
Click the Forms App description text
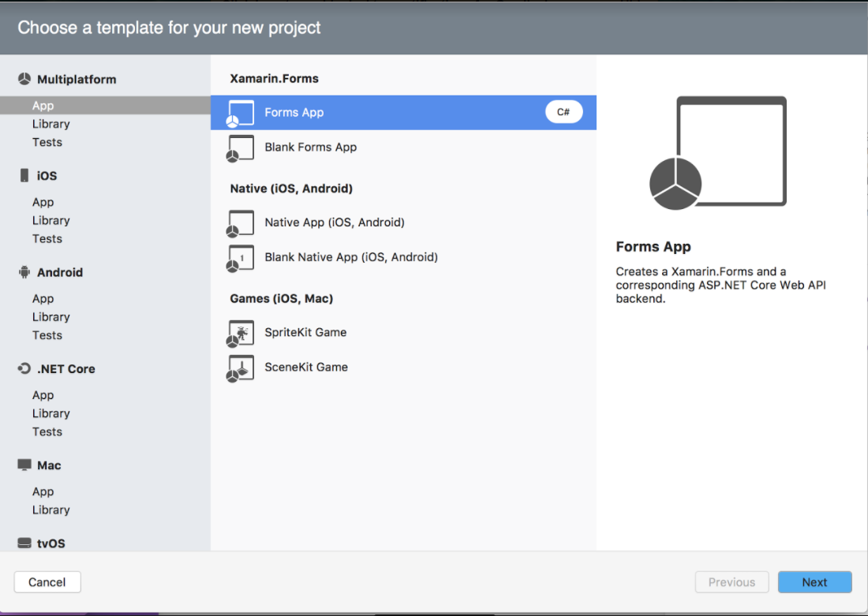(720, 285)
